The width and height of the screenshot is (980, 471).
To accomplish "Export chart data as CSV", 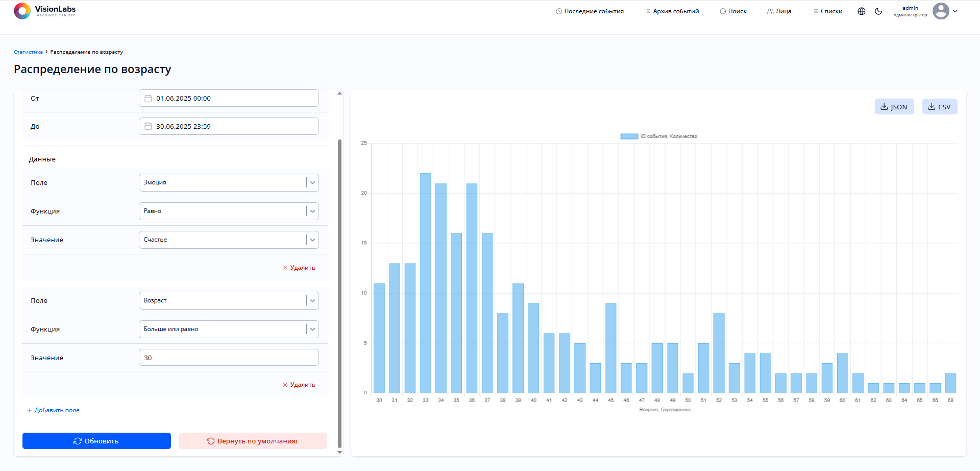I will coord(939,107).
